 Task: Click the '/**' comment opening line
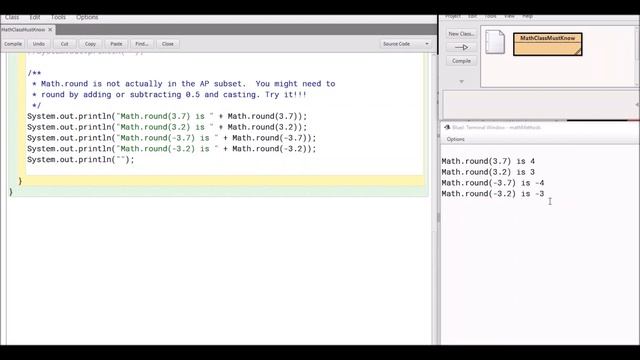coord(34,73)
